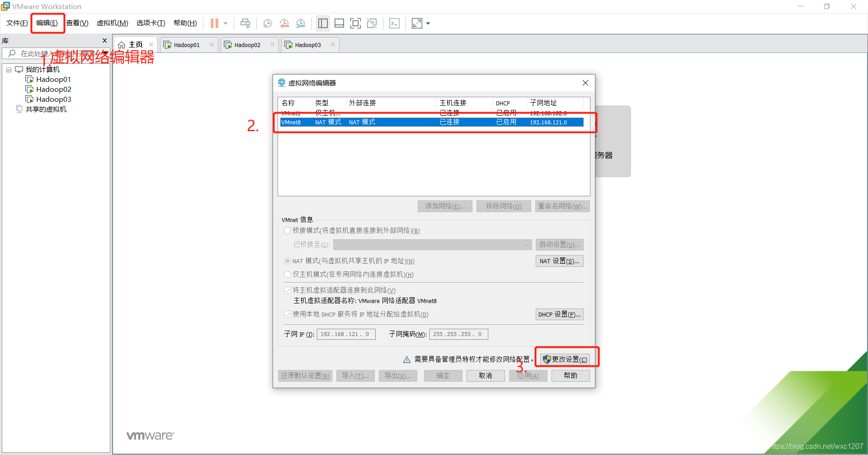The height and width of the screenshot is (455, 868).
Task: Collapse the 我的计算机 tree node
Action: pos(9,70)
